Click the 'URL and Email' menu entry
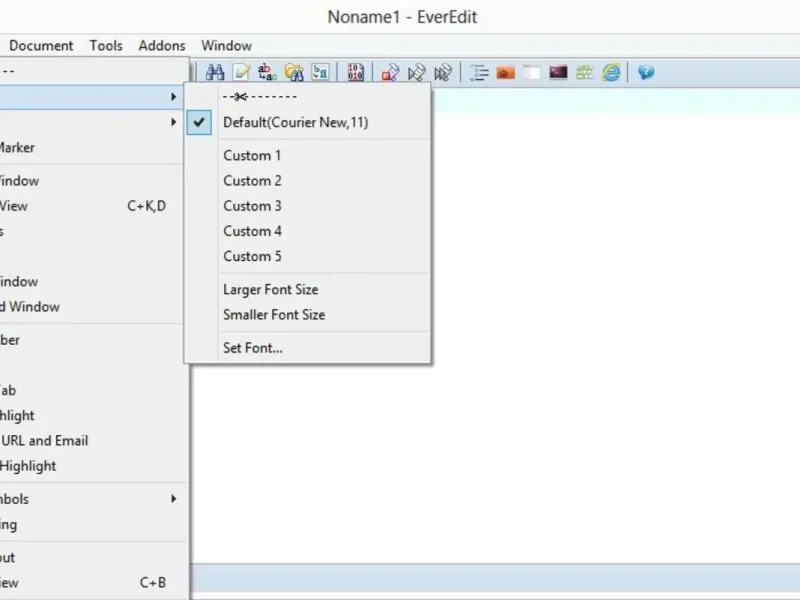 point(92,441)
